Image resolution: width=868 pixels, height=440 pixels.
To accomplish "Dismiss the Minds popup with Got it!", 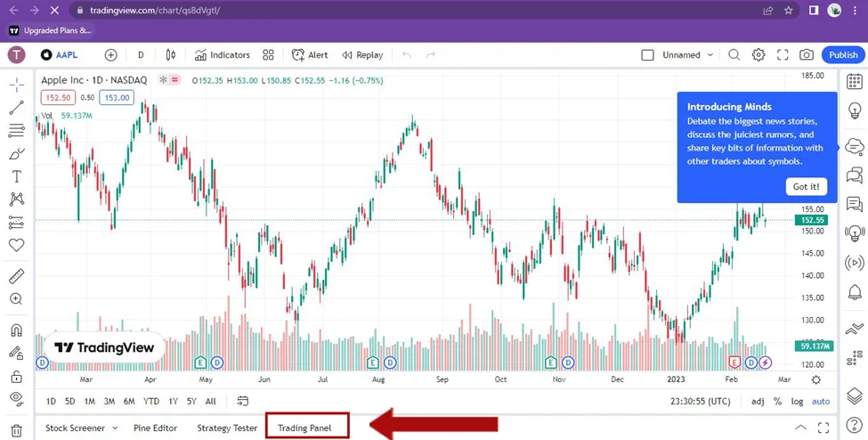I will [806, 187].
